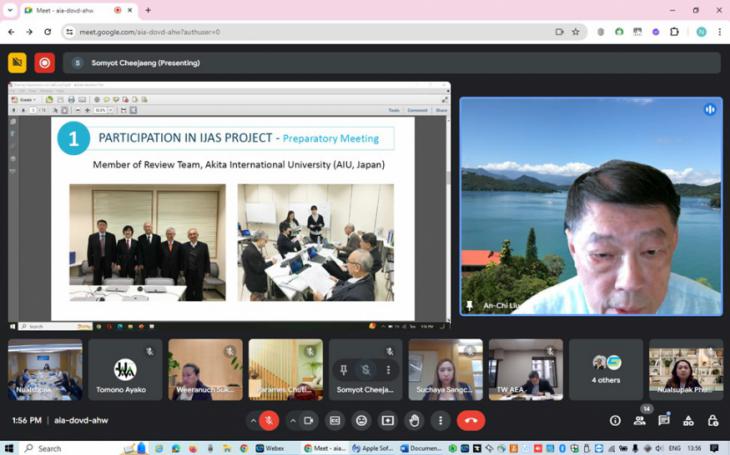Screen dimensions: 730x455
Task: Open the Windows Start menu
Action: click(9, 448)
